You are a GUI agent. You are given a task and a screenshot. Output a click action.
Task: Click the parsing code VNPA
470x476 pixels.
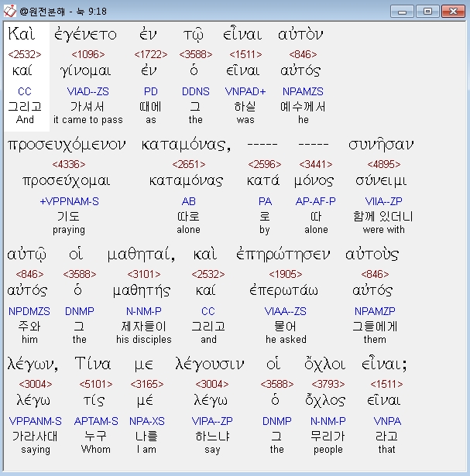tap(387, 421)
